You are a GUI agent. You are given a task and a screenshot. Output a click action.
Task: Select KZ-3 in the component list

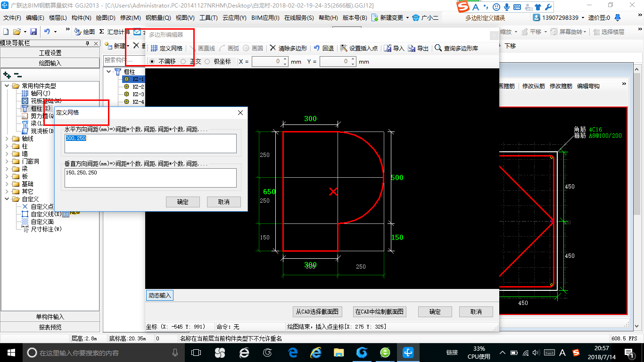134,94
